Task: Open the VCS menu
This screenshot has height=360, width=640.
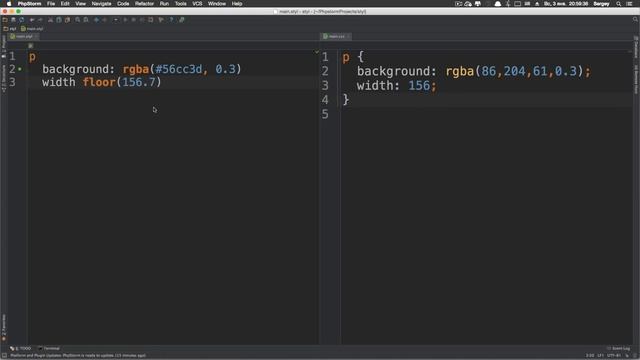Action: coord(197,4)
